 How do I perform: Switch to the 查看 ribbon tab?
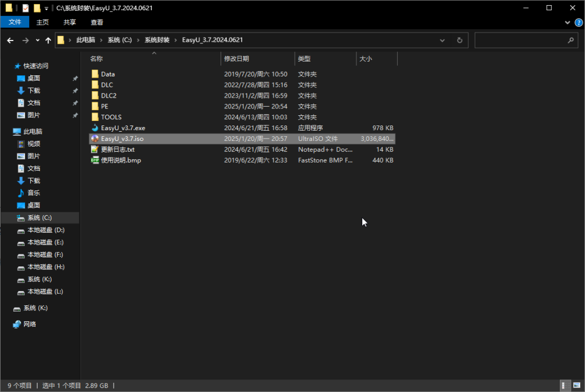coord(97,22)
